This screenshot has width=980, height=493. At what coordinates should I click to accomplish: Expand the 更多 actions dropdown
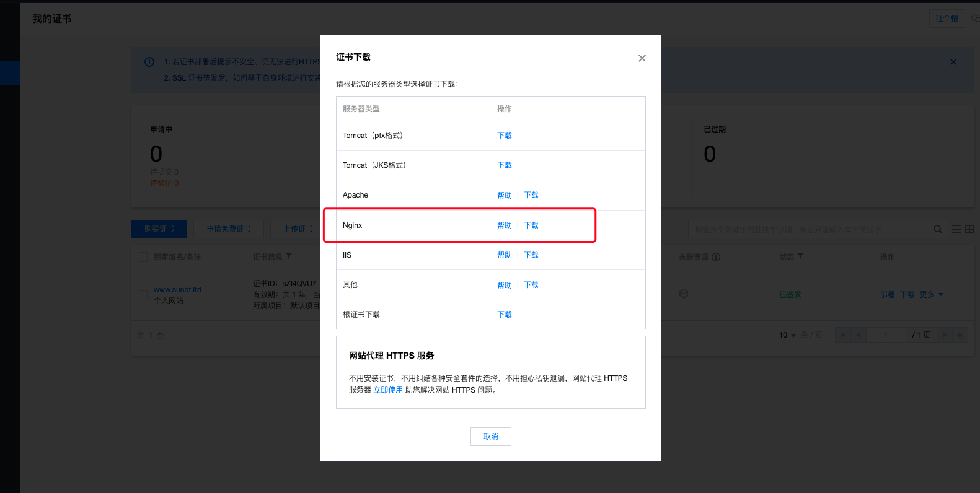click(931, 295)
